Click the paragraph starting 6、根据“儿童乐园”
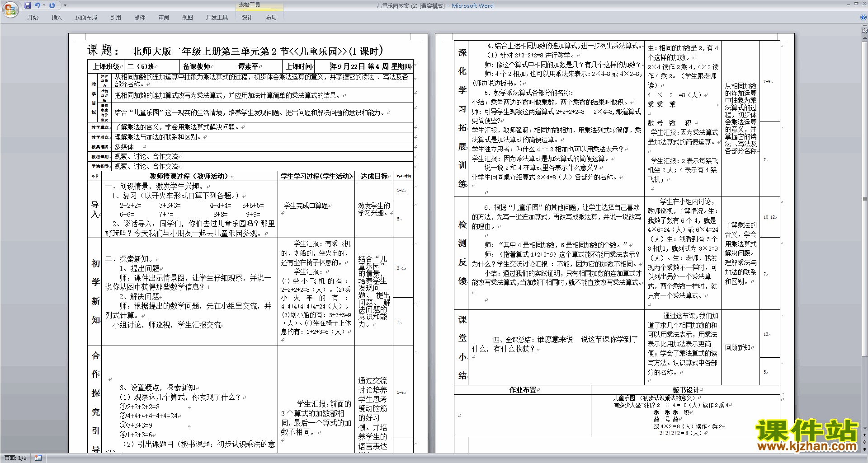Screen dimensions: 868x463 coord(556,217)
